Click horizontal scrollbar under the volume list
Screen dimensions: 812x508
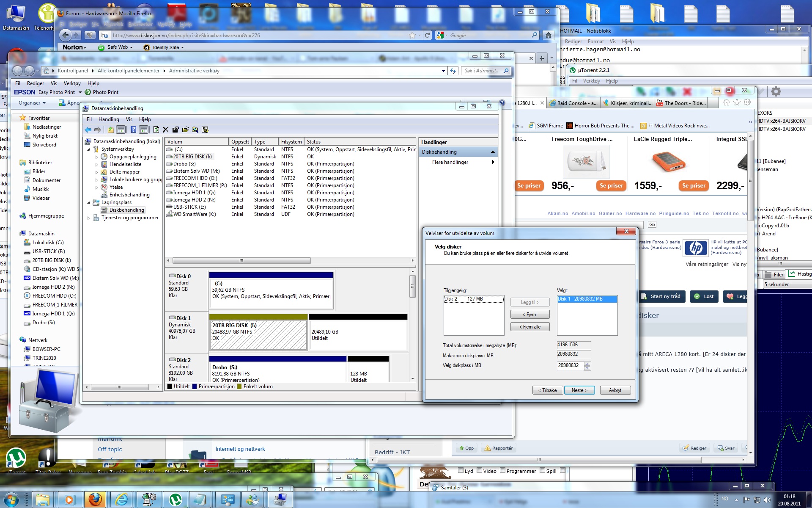241,261
